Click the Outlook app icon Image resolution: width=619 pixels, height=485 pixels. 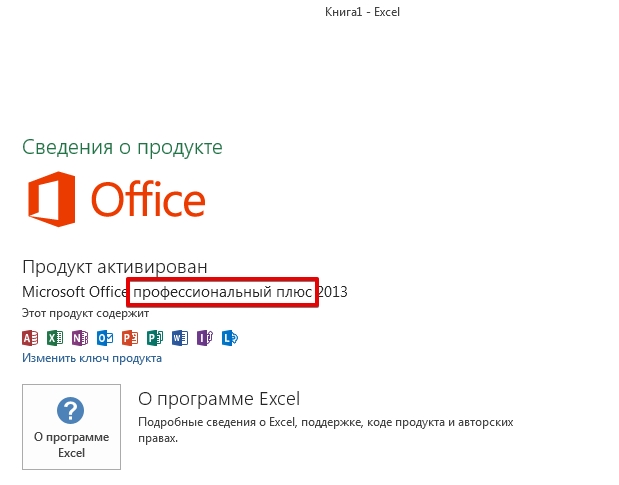point(105,338)
